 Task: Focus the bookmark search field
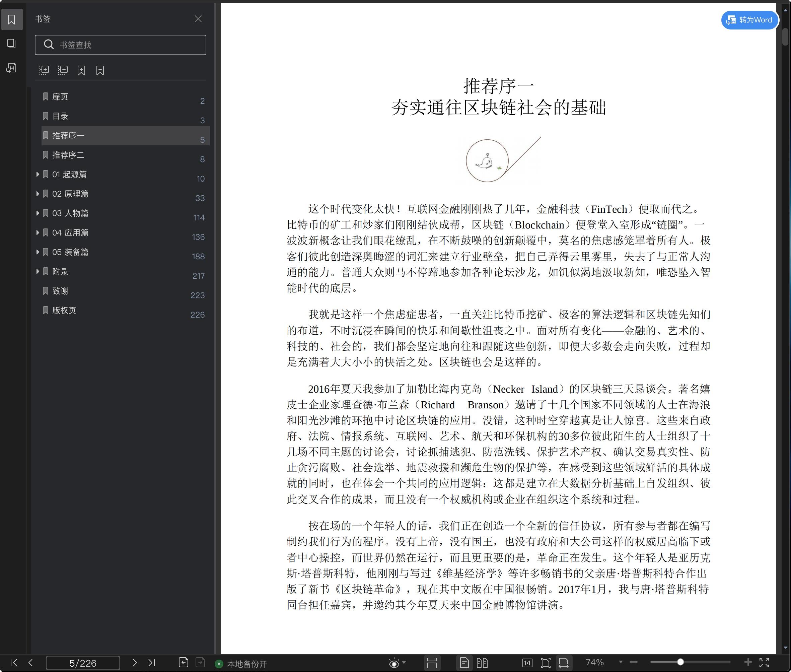(x=120, y=45)
